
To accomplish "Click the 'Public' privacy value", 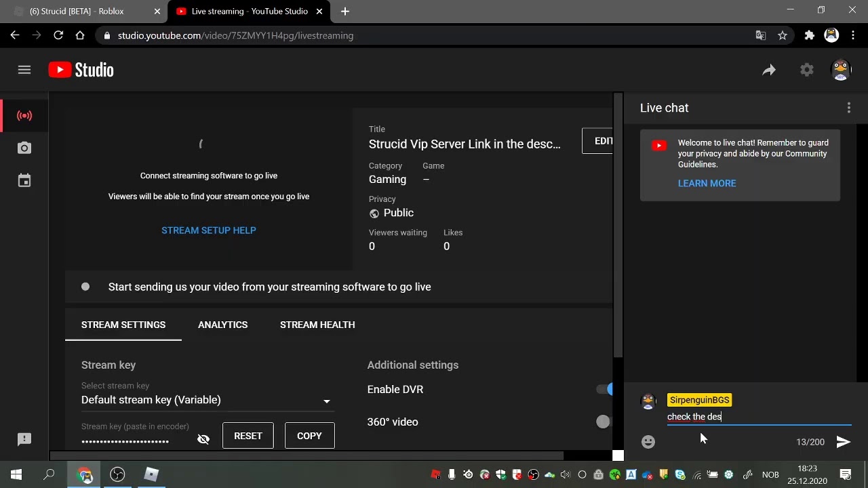I will pyautogui.click(x=399, y=213).
